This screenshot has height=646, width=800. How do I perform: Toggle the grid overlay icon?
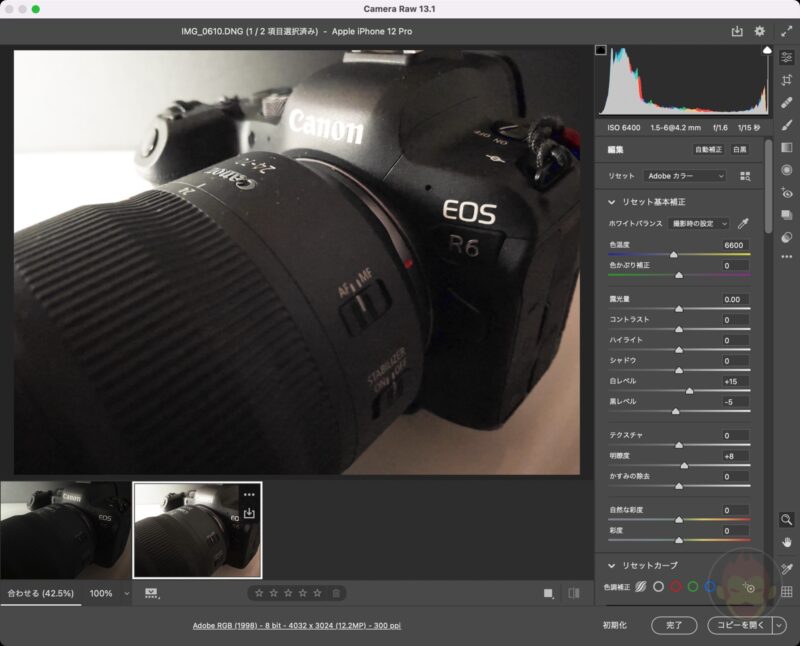pos(786,592)
